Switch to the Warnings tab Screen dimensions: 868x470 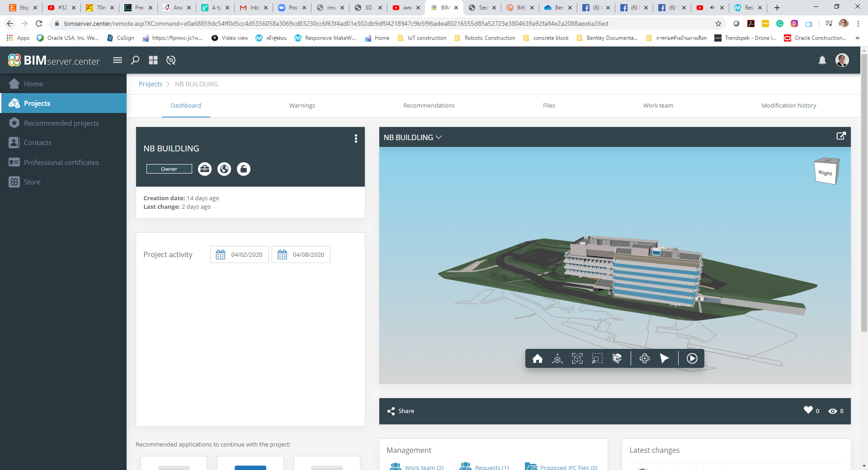click(x=302, y=105)
